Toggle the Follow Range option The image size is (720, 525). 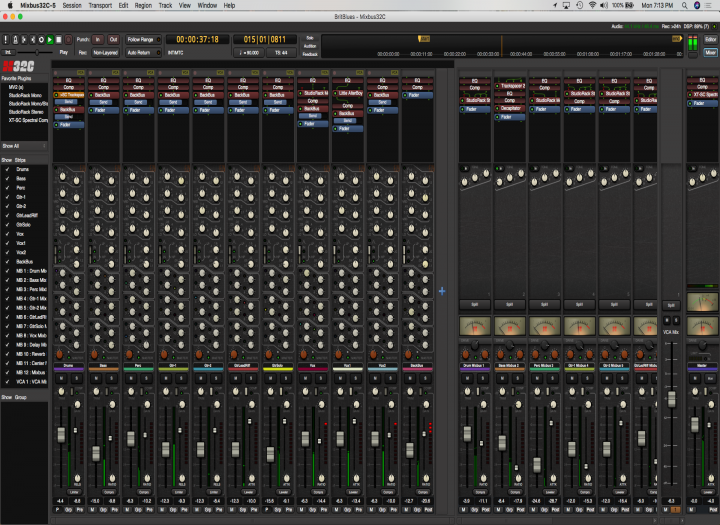coord(144,40)
